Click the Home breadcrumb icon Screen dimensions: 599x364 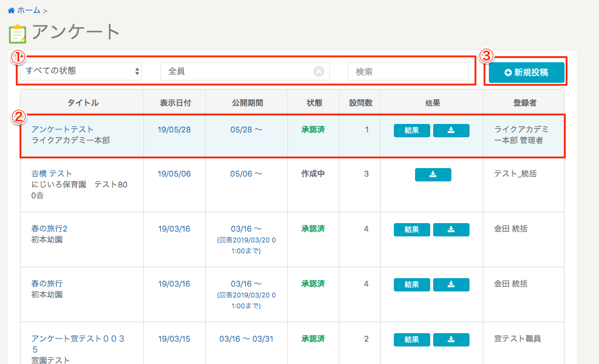(11, 10)
